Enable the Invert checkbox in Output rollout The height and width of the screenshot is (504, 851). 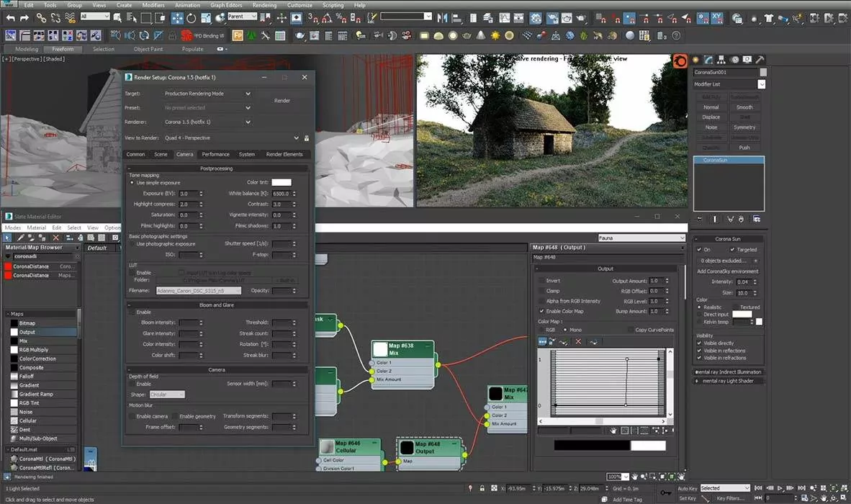click(541, 281)
